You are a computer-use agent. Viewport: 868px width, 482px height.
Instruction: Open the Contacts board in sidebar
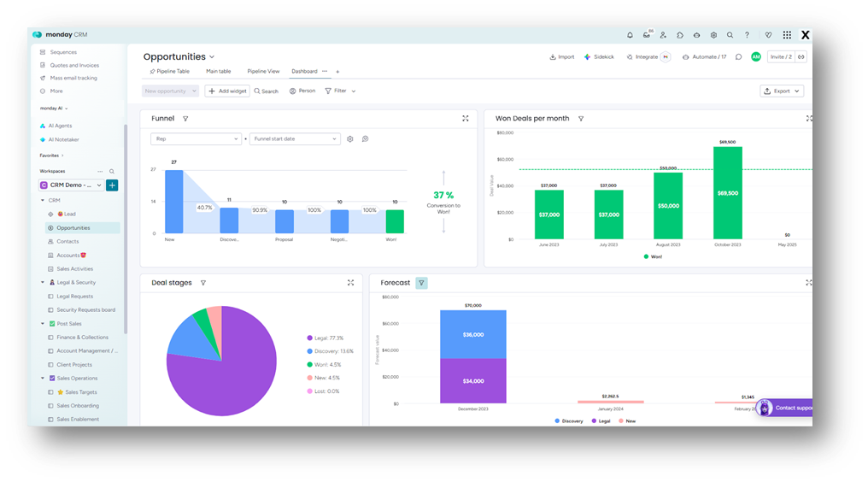pyautogui.click(x=67, y=242)
